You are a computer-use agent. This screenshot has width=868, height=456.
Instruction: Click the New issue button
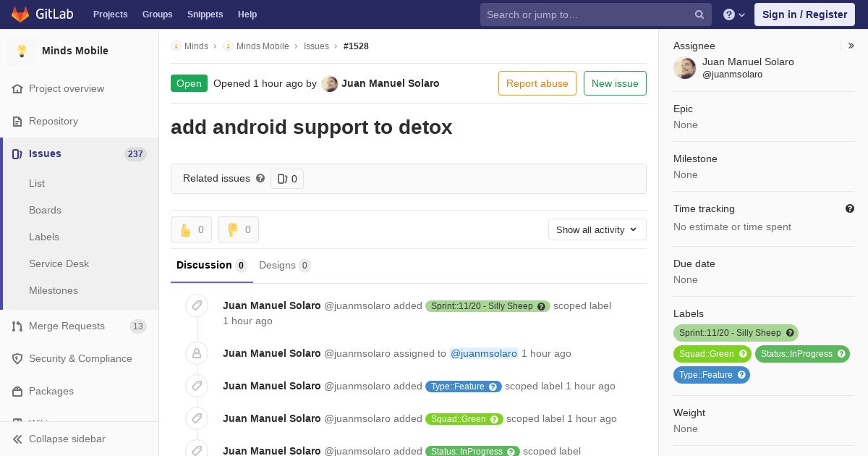pyautogui.click(x=615, y=83)
